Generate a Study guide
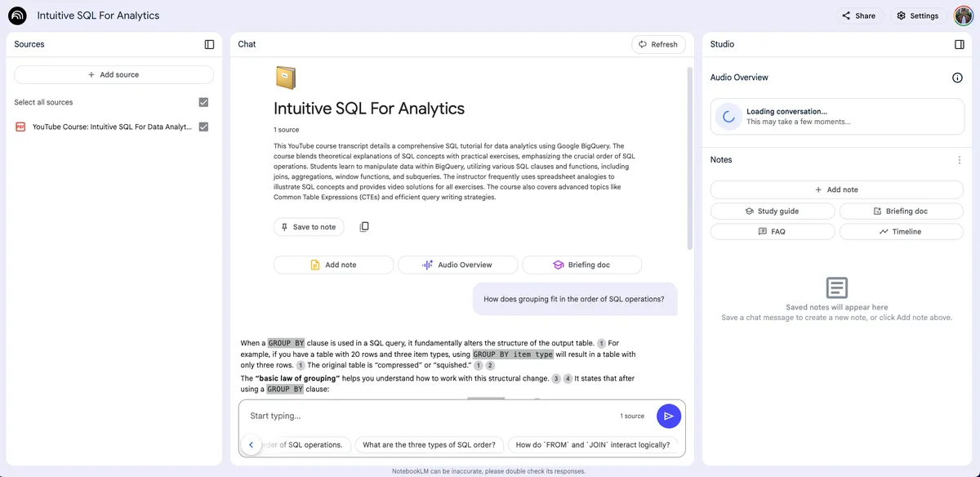The image size is (980, 477). pyautogui.click(x=773, y=211)
